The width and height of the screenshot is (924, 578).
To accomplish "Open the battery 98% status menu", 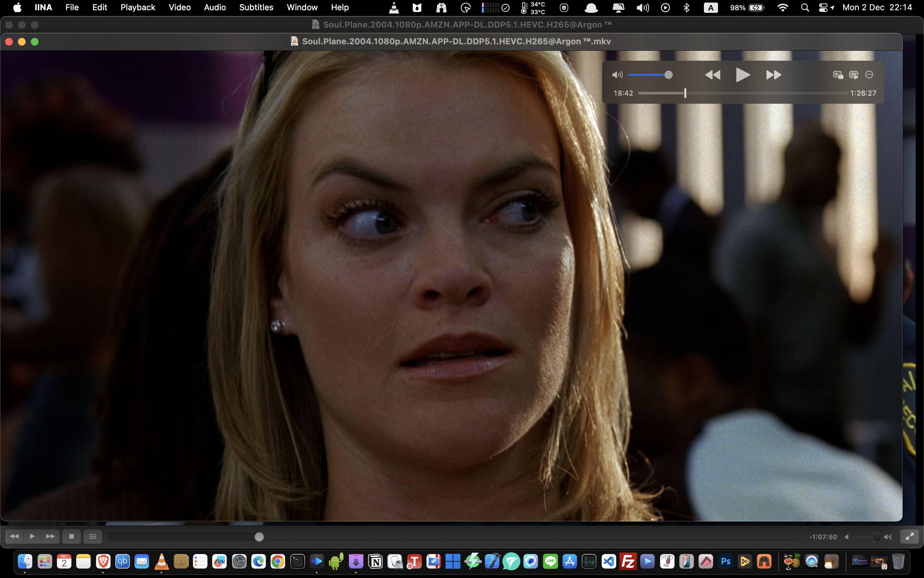I will (747, 7).
